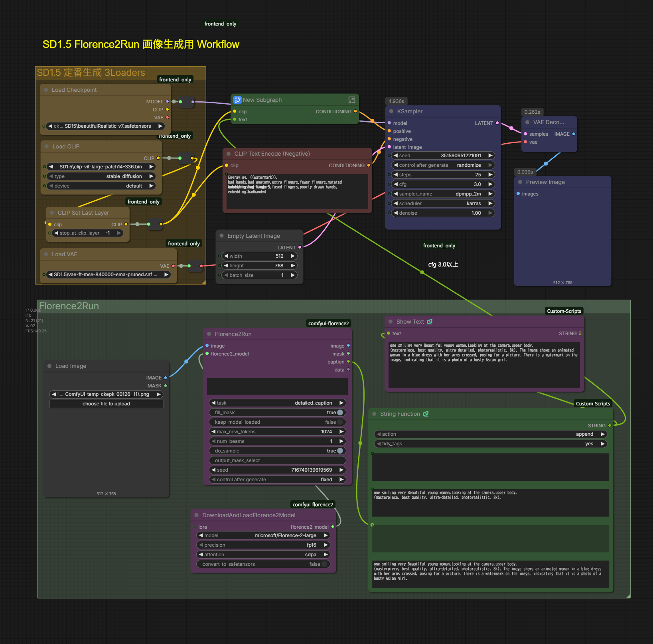Screen dimensions: 653x644
Task: Collapse the Florence2Run node via its title dot
Action: pos(209,334)
